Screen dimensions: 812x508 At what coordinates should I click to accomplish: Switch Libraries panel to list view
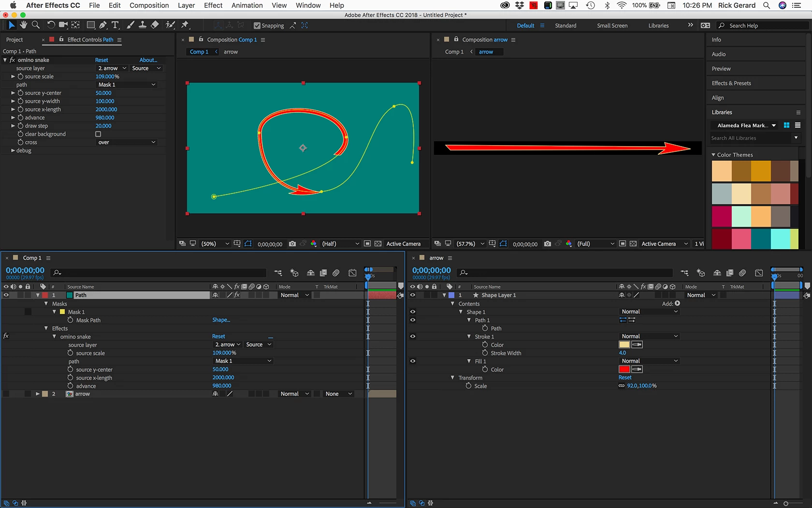(x=797, y=125)
